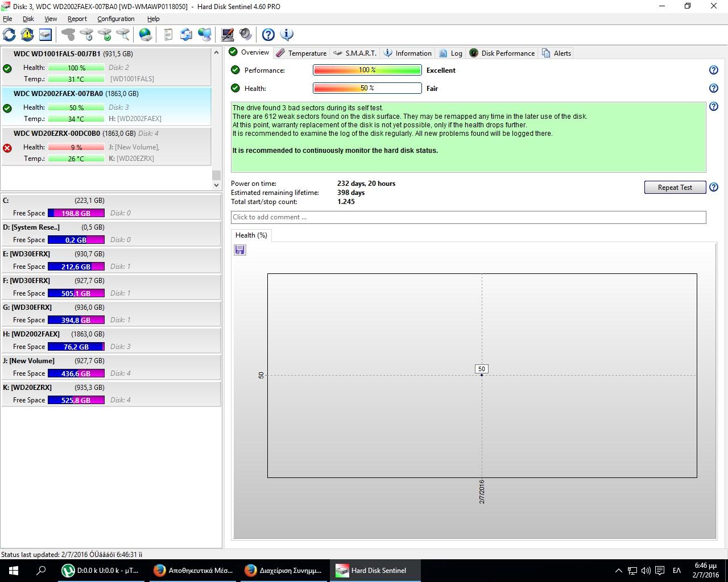Click the report document toolbar icon
Screen dimensions: 728x582
(168, 35)
